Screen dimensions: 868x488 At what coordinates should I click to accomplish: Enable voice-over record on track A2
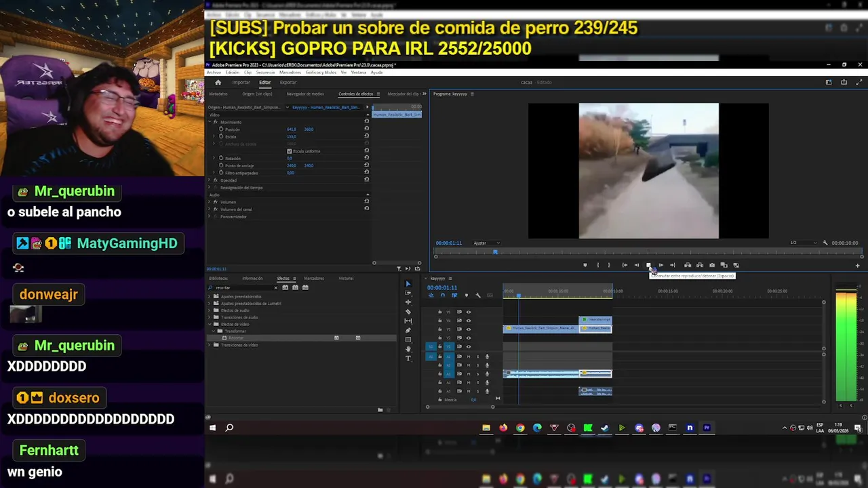(x=487, y=365)
